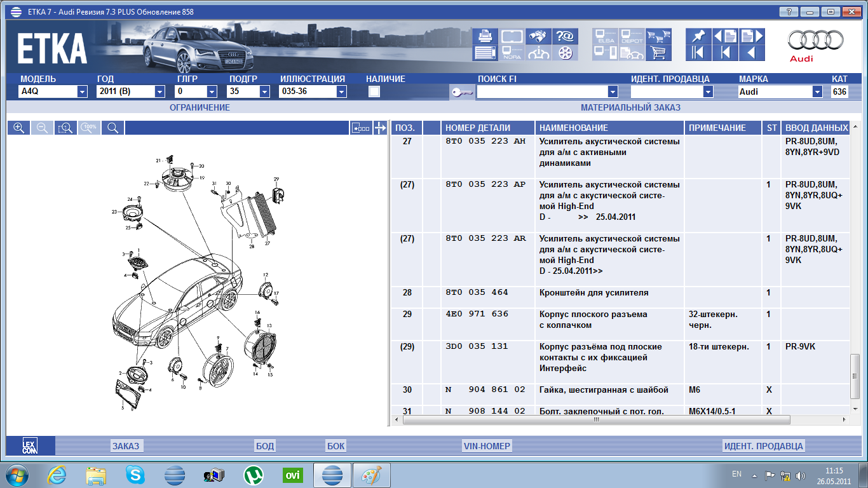The image size is (868, 488).
Task: Zoom out of the illustration
Action: [x=42, y=128]
